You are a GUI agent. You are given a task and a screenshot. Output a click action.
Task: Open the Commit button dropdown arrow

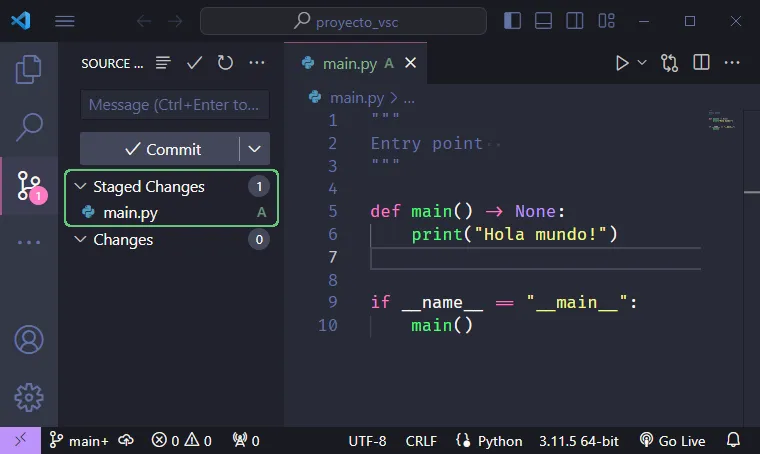click(x=254, y=149)
